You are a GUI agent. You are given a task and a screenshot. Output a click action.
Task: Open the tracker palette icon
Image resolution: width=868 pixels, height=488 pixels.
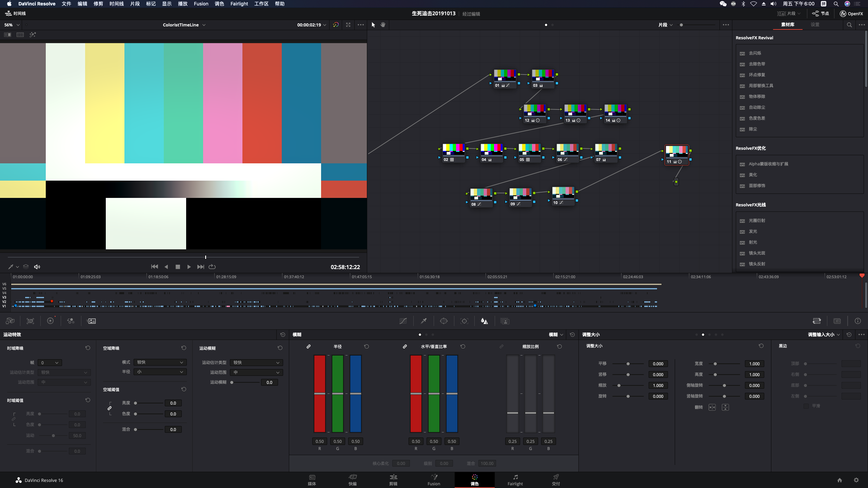tap(464, 321)
